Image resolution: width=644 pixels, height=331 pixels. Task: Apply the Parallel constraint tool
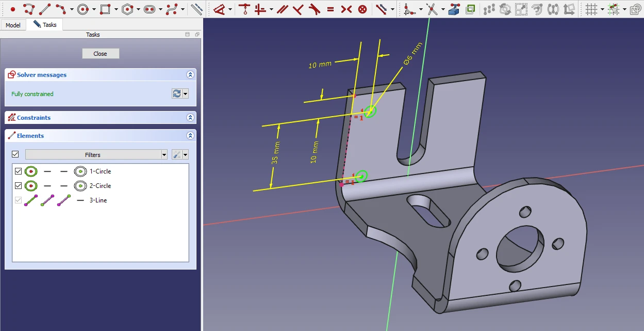point(282,9)
